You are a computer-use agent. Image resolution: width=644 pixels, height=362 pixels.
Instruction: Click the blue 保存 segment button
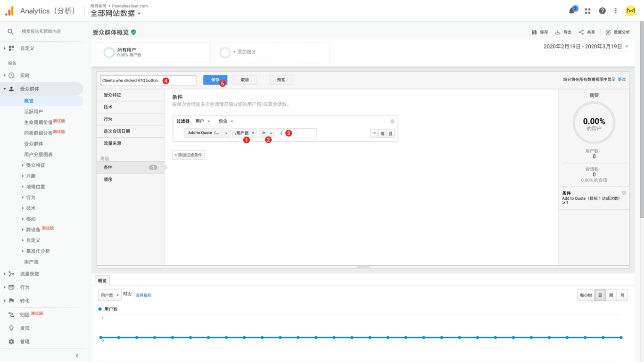pyautogui.click(x=215, y=80)
